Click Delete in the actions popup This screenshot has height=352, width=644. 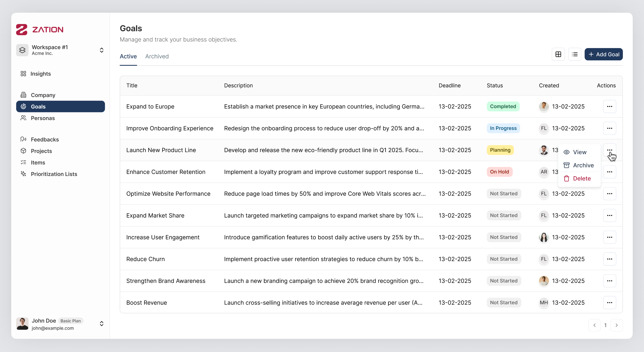(581, 178)
